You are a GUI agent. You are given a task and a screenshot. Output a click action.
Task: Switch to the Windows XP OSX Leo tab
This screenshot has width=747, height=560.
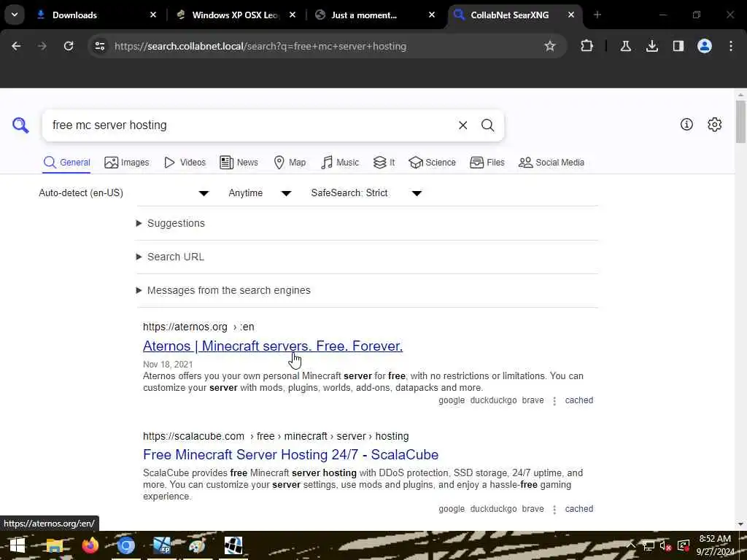(236, 15)
